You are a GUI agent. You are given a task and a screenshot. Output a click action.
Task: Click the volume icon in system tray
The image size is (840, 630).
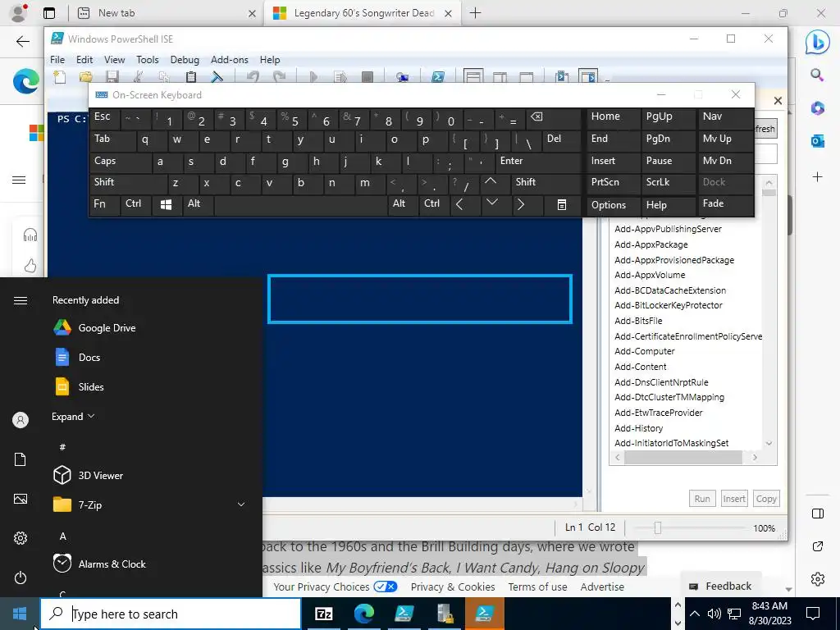coord(714,614)
